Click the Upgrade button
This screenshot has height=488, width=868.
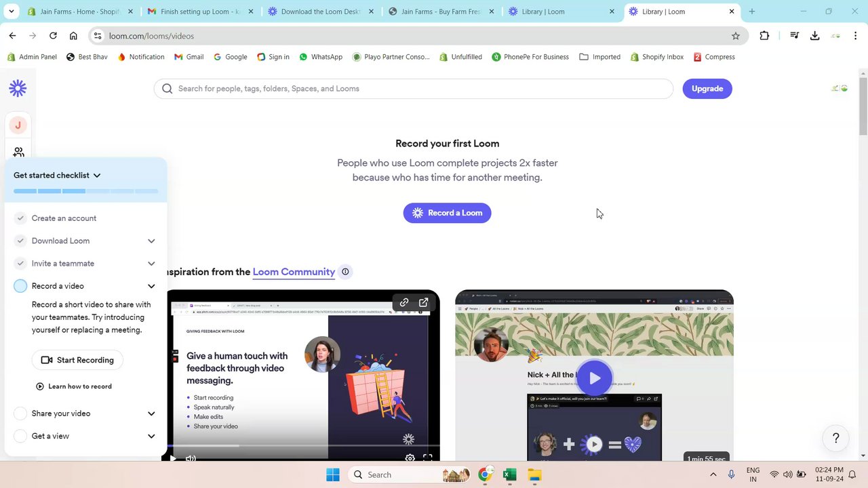707,89
